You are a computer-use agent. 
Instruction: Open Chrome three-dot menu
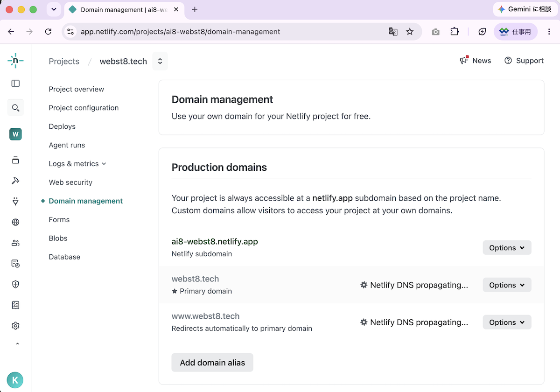549,32
